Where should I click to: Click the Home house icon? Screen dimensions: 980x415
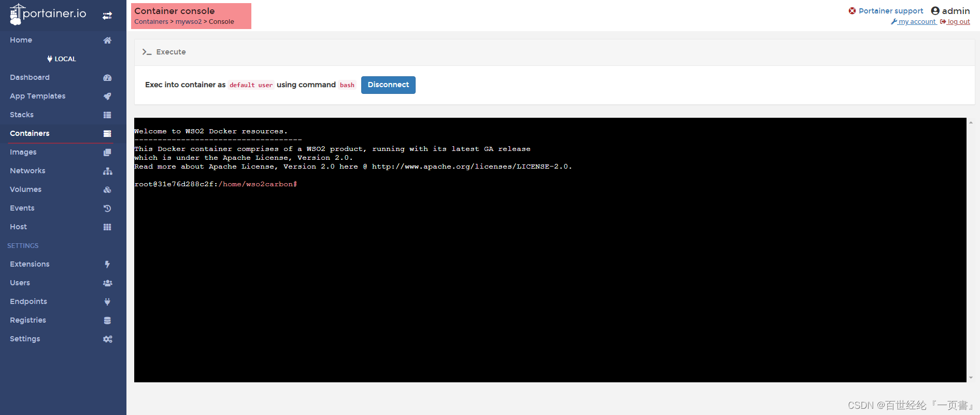click(107, 40)
